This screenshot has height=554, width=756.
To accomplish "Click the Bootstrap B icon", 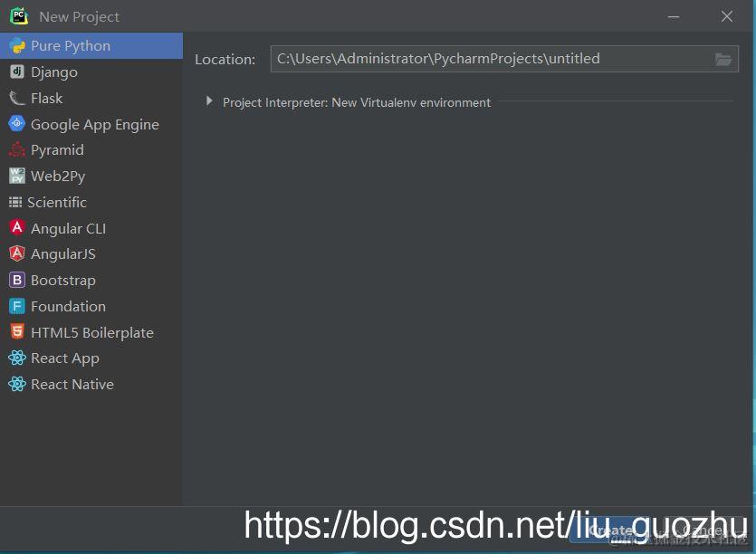I will (x=17, y=280).
